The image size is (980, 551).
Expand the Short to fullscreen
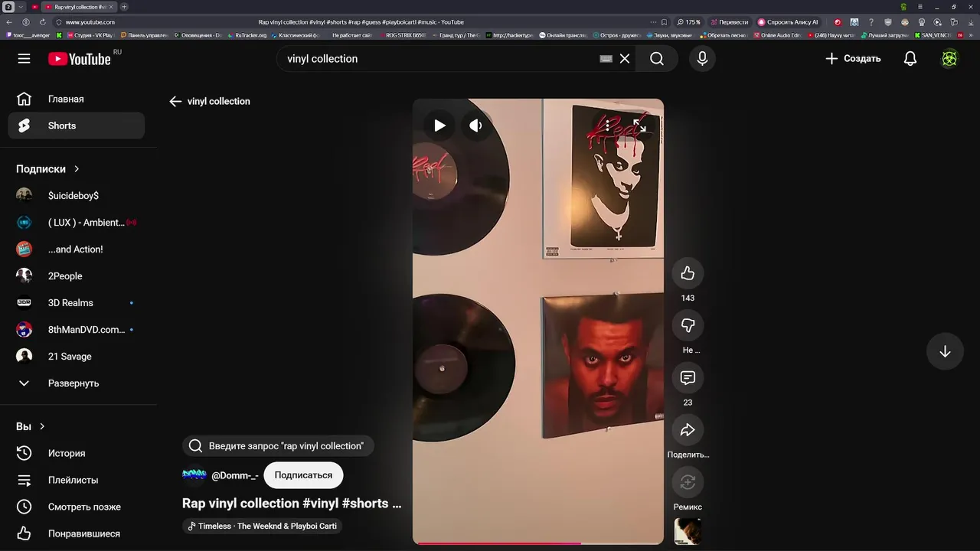coord(639,126)
